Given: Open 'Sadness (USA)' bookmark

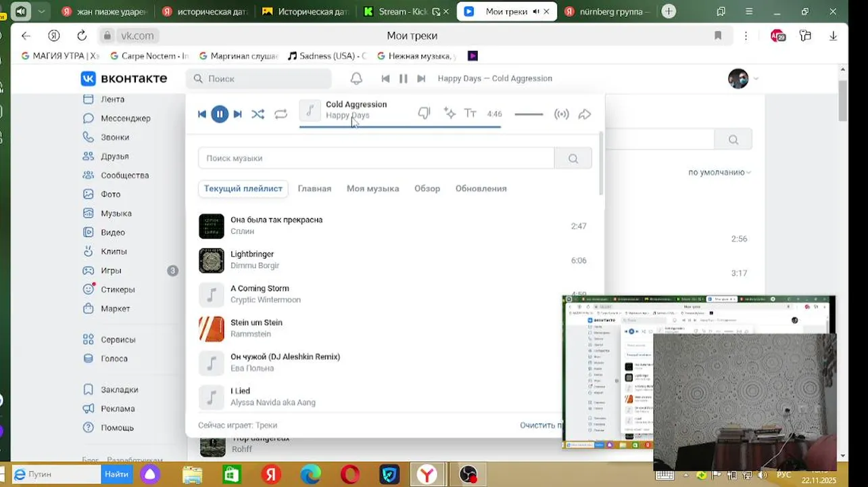Looking at the screenshot, I should [327, 56].
